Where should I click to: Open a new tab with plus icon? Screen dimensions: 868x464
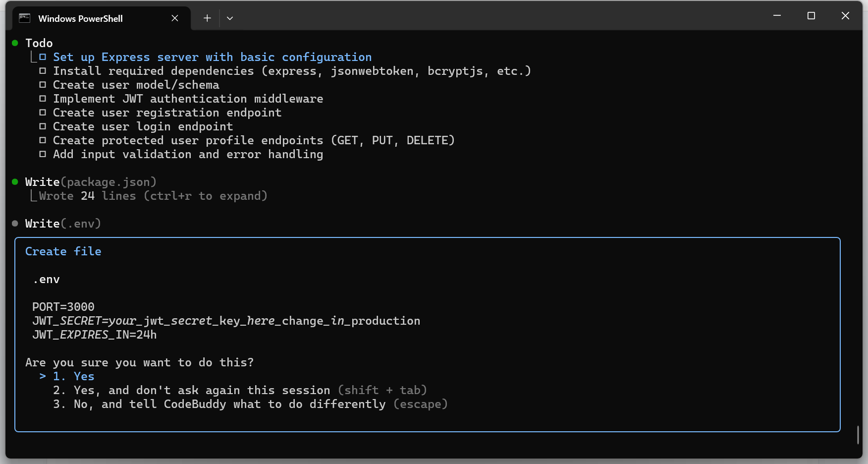click(x=207, y=18)
